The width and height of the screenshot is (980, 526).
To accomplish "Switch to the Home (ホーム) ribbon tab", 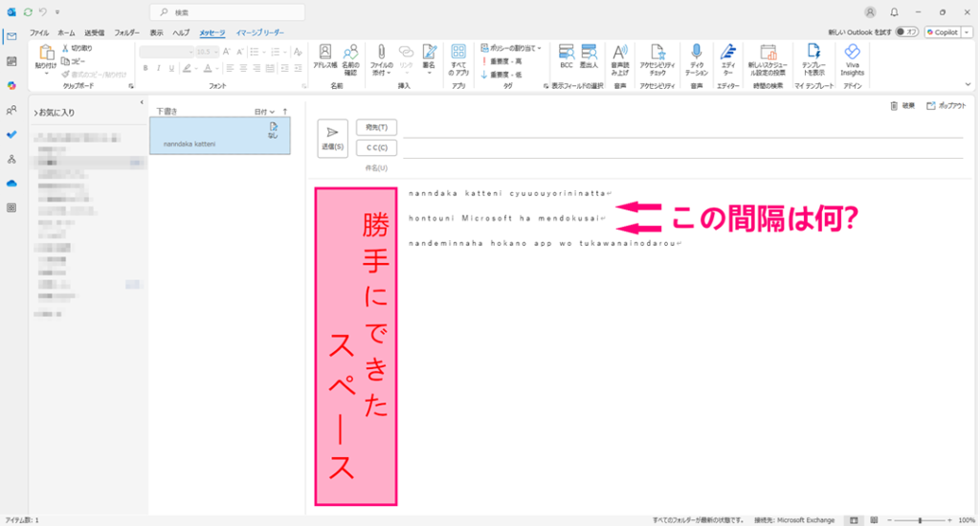I will click(x=66, y=33).
